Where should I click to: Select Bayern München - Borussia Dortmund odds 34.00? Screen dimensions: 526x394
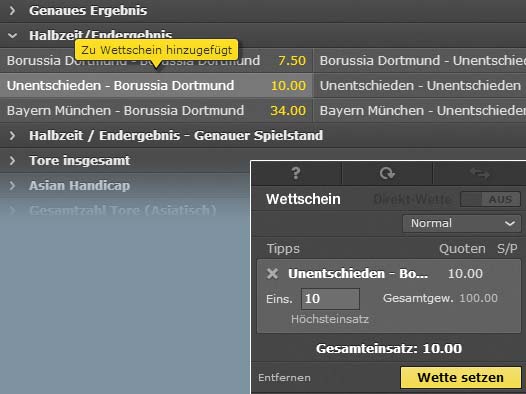click(x=156, y=111)
